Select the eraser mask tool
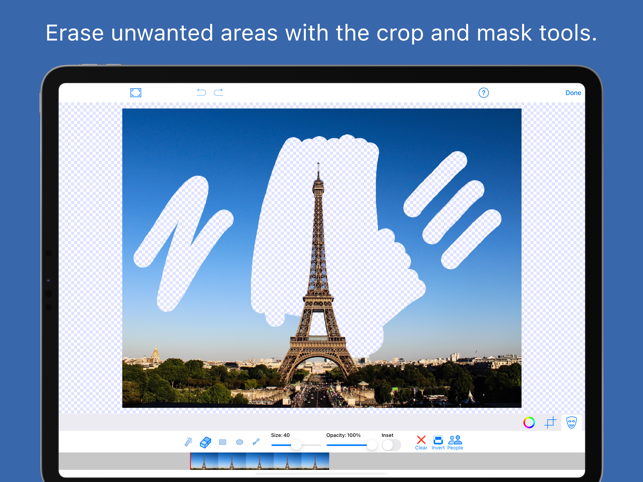643x482 pixels. point(205,442)
